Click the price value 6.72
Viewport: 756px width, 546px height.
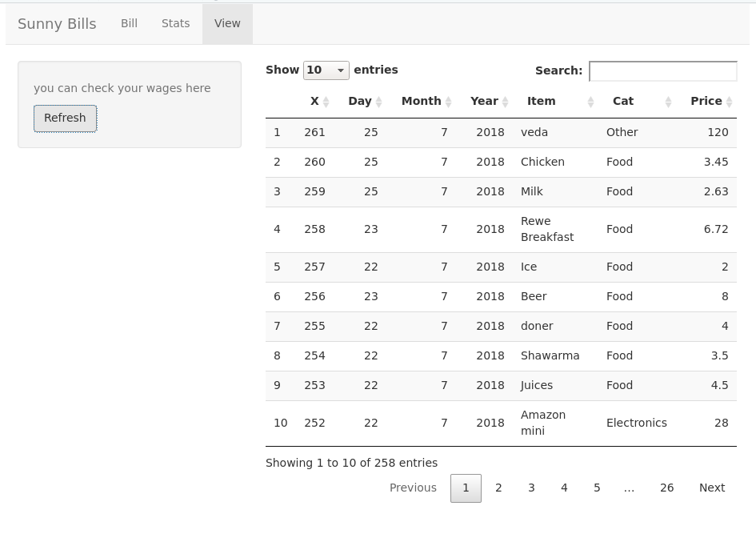click(716, 229)
